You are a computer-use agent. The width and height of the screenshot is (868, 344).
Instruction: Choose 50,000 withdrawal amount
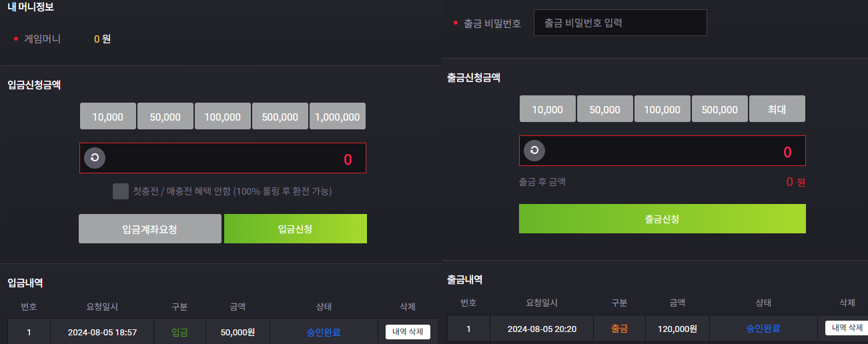605,109
